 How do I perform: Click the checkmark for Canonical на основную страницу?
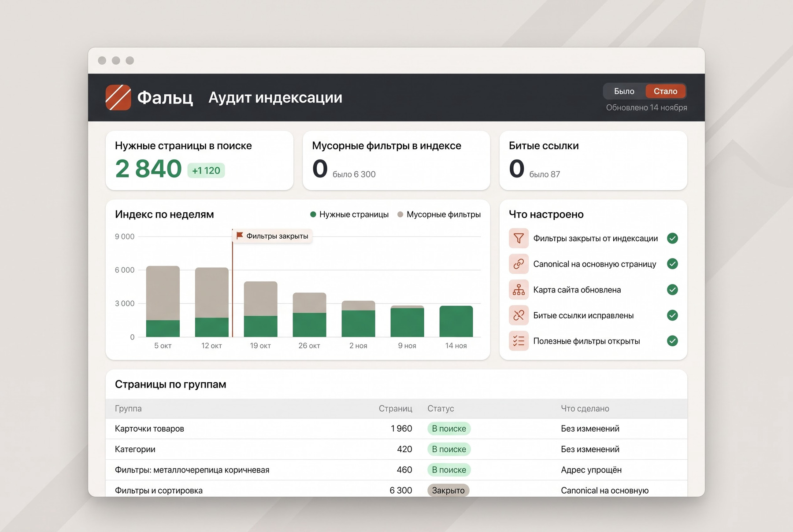click(x=672, y=264)
